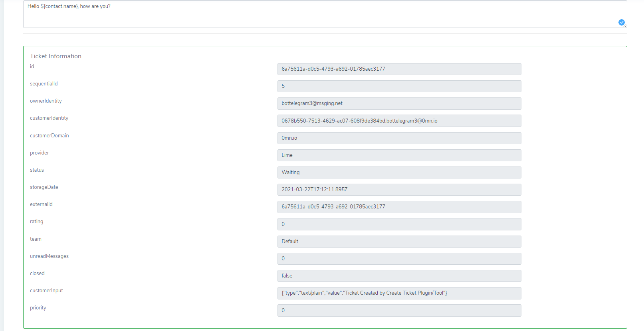
Task: Click the 'sequentialId' label
Action: click(x=44, y=84)
